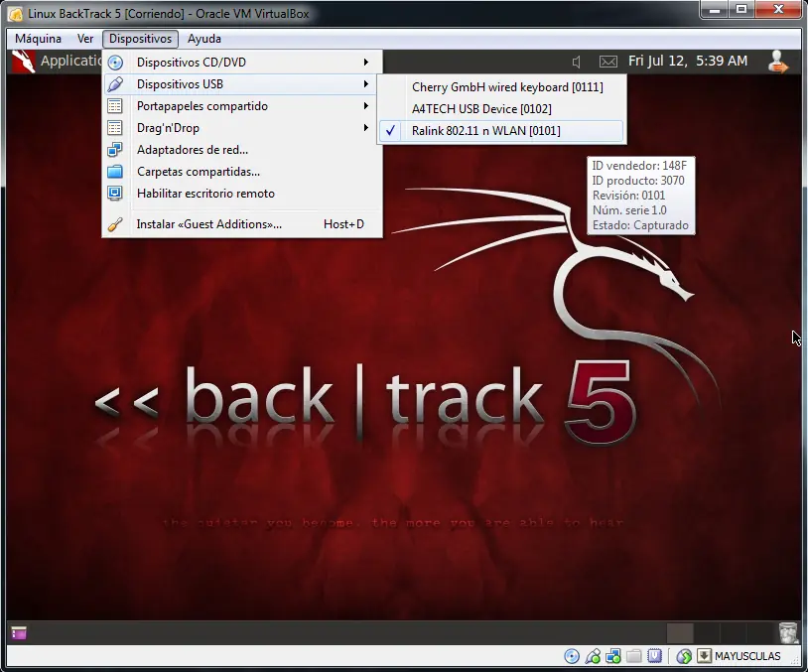Click the BackTrack dragon logo in guest panel

coord(23,62)
